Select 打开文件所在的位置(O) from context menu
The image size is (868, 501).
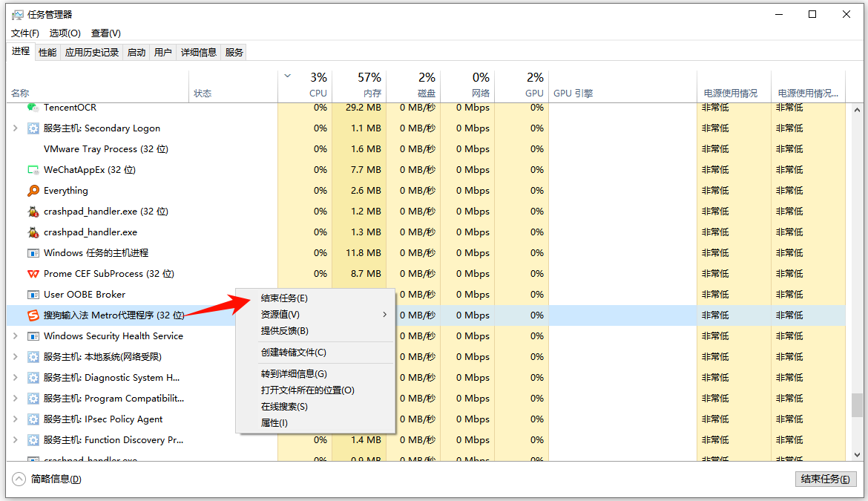(307, 390)
